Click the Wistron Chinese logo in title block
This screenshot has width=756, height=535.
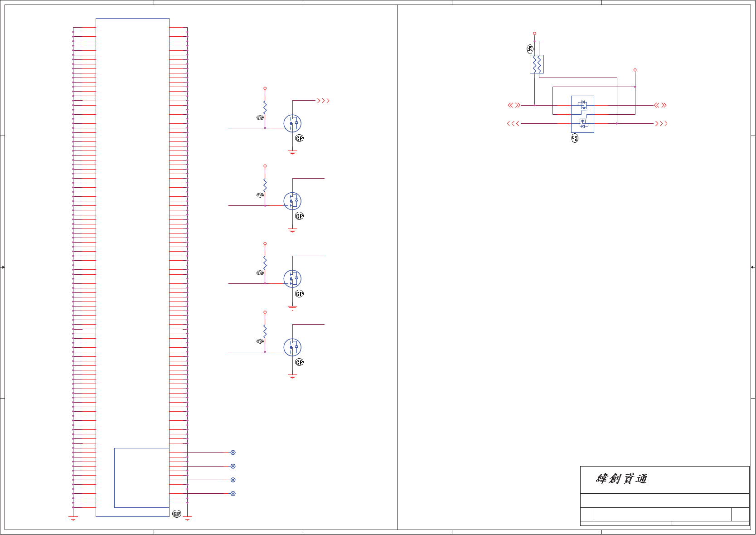pos(621,479)
